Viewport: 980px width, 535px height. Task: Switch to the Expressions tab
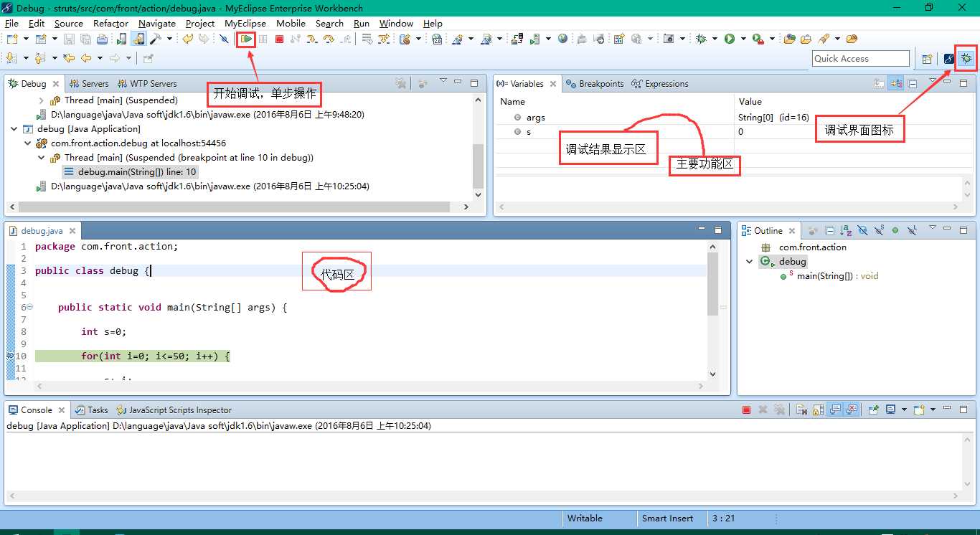click(x=659, y=84)
